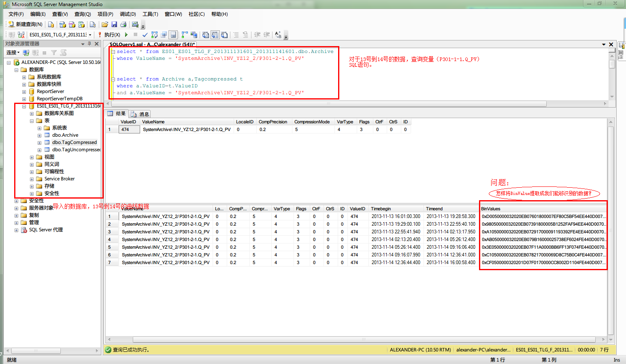Viewport: 626px width, 364px height.
Task: Select dbo.TagCompressed table in tree
Action: pyautogui.click(x=75, y=142)
